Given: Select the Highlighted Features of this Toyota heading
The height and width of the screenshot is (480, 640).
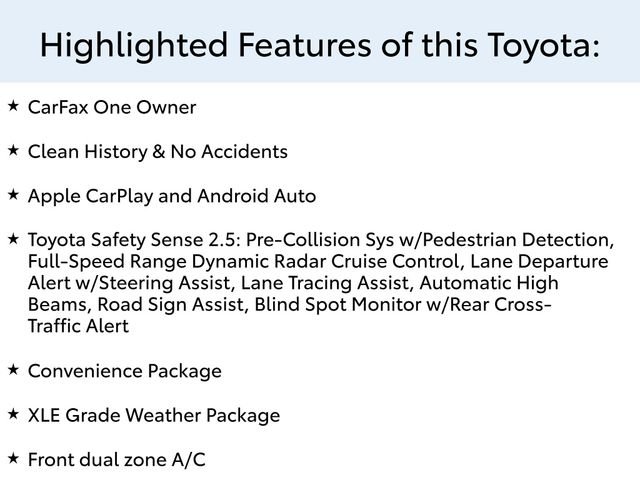Looking at the screenshot, I should point(320,45).
